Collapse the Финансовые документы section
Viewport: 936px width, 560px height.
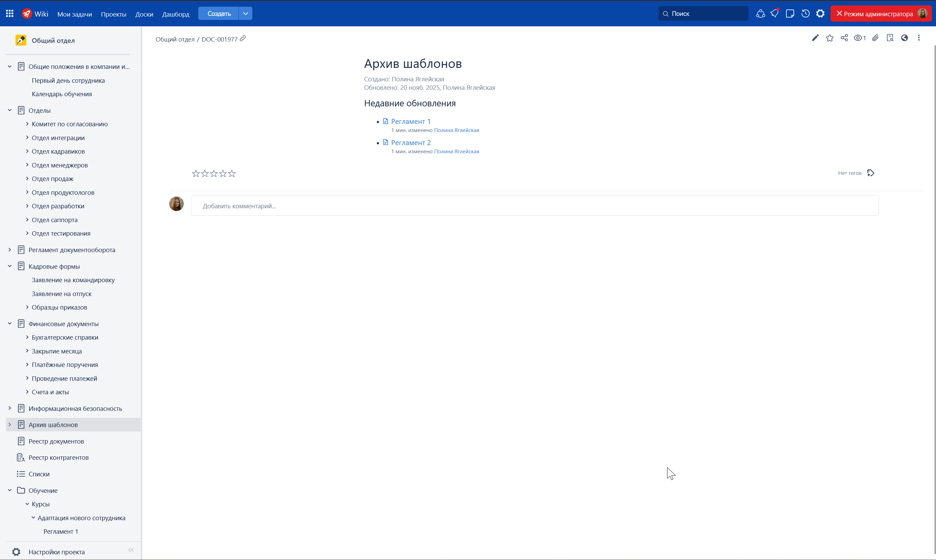(x=10, y=323)
